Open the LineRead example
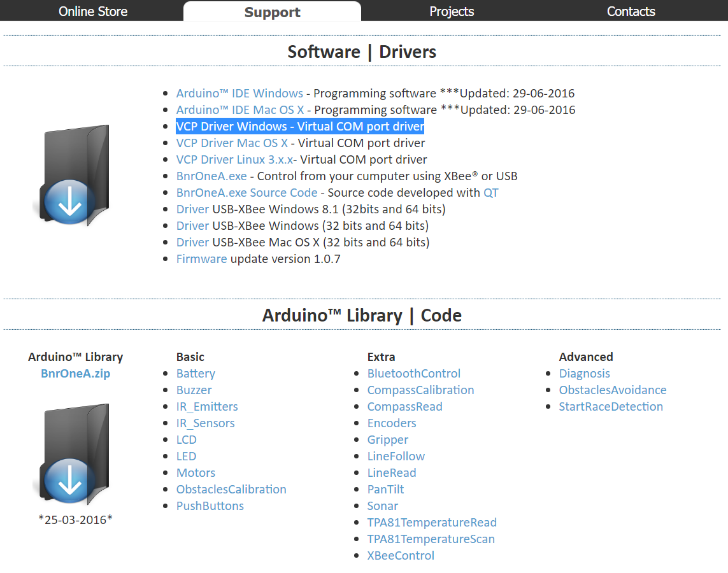Viewport: 728px width, 573px height. (392, 473)
